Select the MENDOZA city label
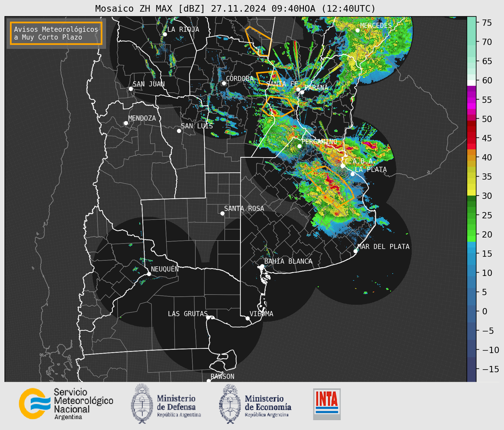The image size is (504, 430). tap(142, 118)
